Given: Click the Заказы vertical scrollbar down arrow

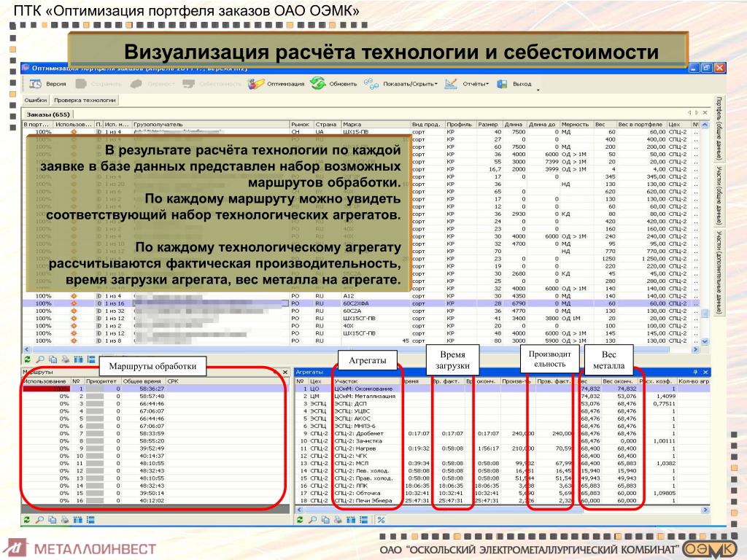Looking at the screenshot, I should (705, 341).
